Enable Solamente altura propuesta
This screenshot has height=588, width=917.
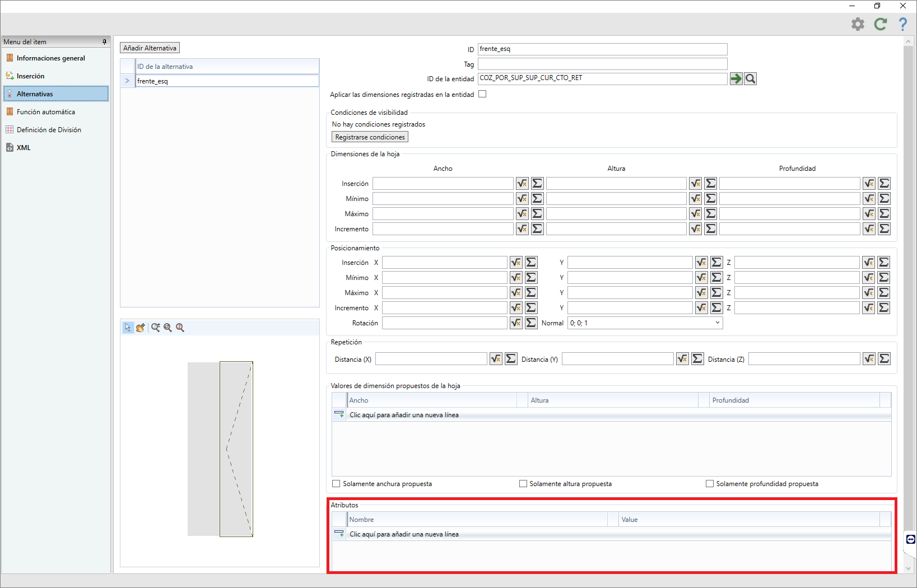tap(523, 484)
